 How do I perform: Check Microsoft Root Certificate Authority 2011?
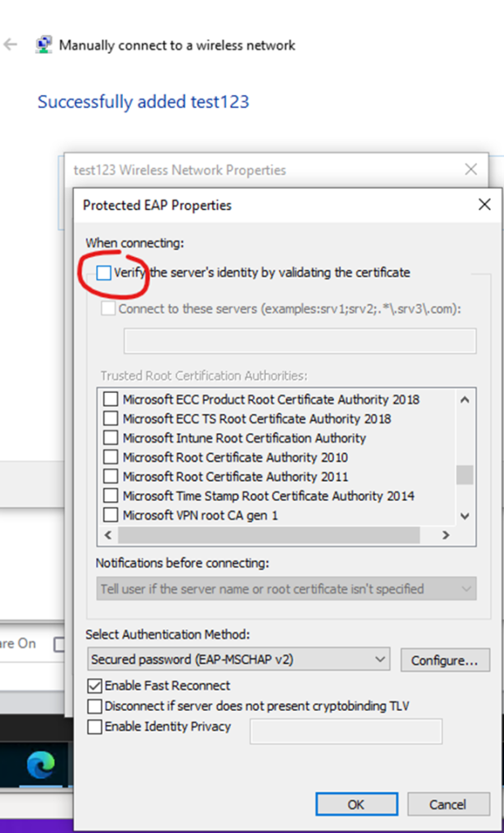pyautogui.click(x=111, y=477)
